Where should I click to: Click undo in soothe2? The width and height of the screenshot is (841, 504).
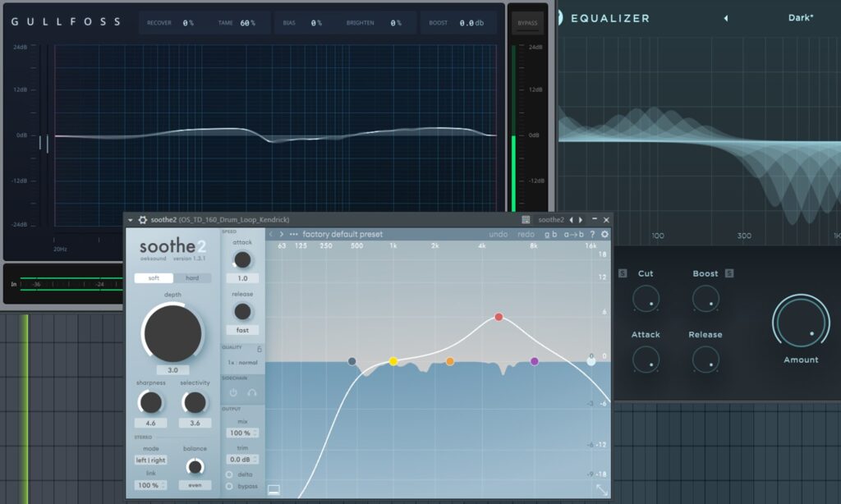click(x=499, y=234)
